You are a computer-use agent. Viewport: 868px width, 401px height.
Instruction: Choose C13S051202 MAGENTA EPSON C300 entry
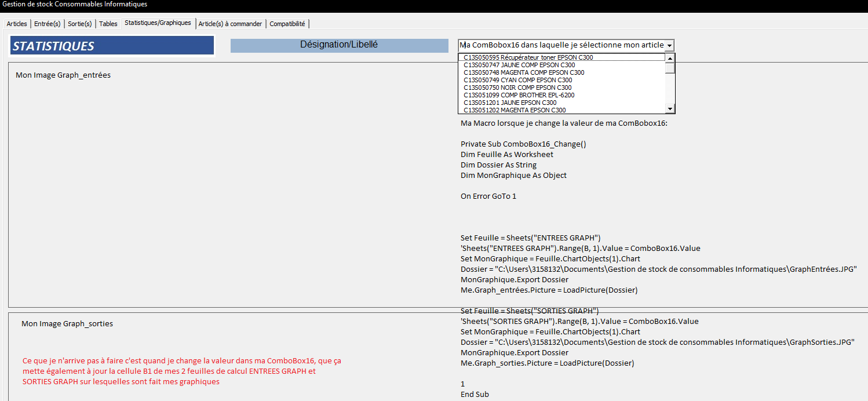pyautogui.click(x=515, y=110)
